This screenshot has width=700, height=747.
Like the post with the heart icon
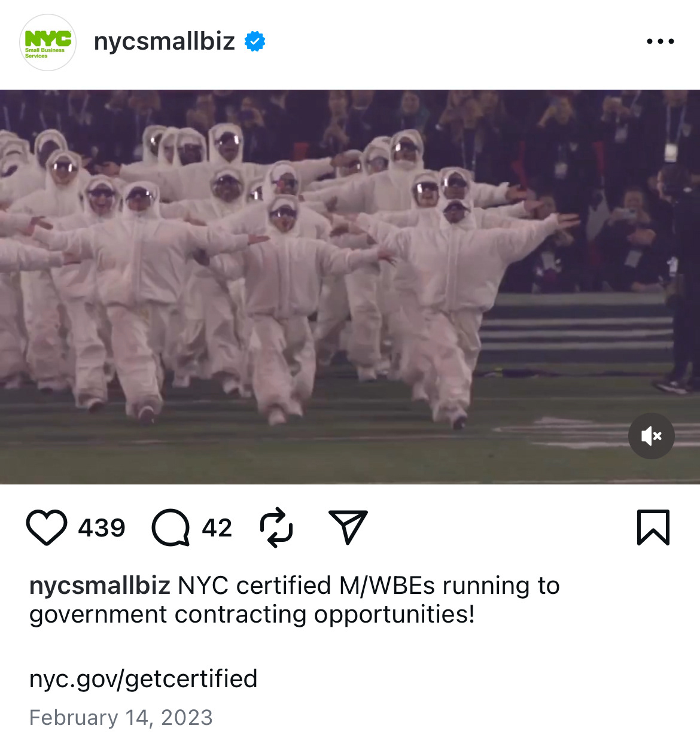point(47,528)
